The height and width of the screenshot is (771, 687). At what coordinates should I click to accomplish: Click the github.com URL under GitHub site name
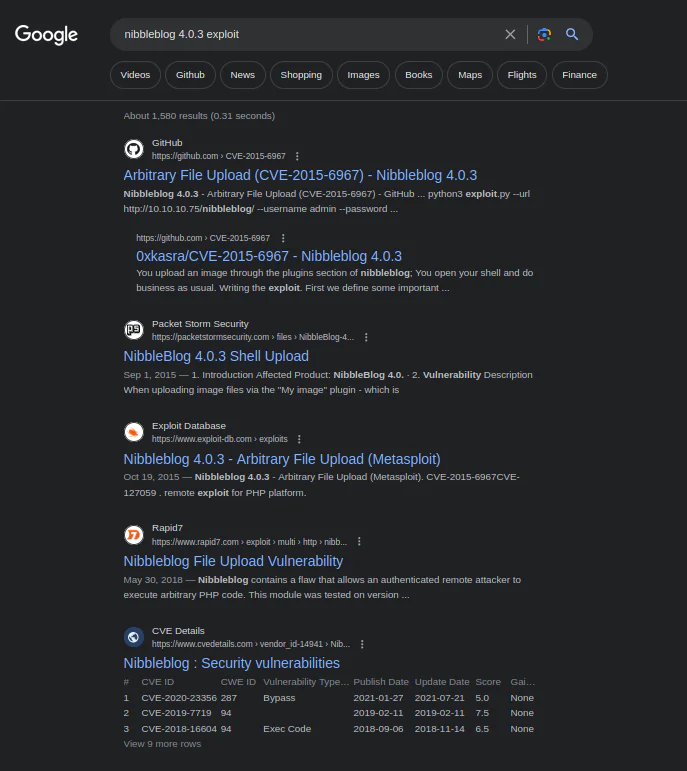[x=218, y=156]
